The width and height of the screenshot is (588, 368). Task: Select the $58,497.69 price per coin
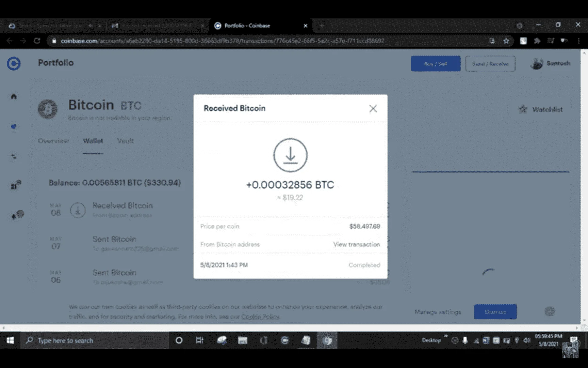[x=364, y=226]
